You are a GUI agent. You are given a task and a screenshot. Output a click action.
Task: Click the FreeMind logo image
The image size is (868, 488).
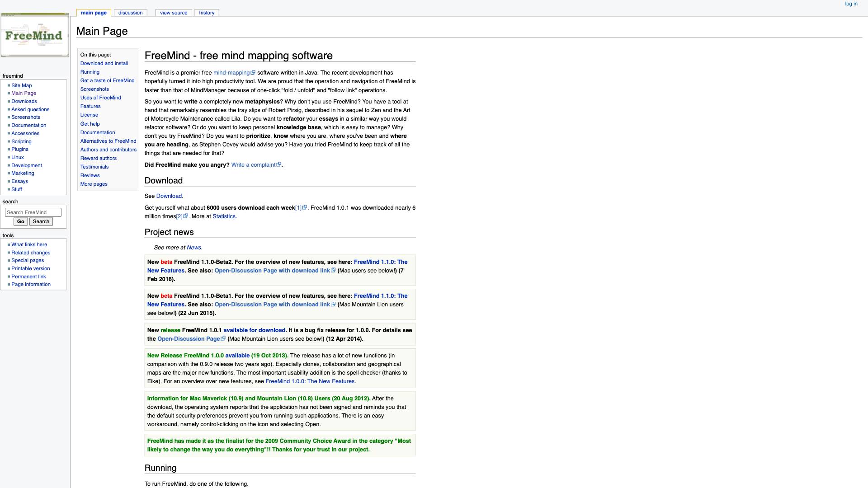(x=35, y=35)
